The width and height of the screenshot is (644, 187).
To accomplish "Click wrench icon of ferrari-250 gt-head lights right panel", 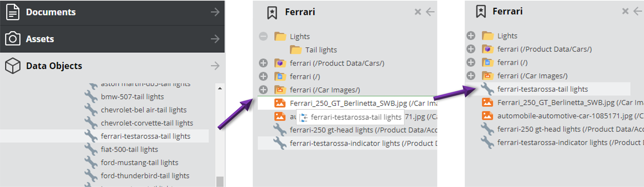I will pos(487,129).
